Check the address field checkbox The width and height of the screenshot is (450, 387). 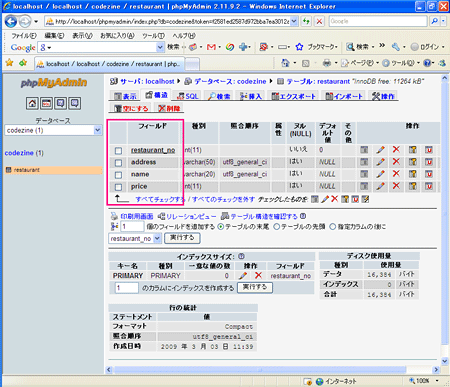pos(118,163)
